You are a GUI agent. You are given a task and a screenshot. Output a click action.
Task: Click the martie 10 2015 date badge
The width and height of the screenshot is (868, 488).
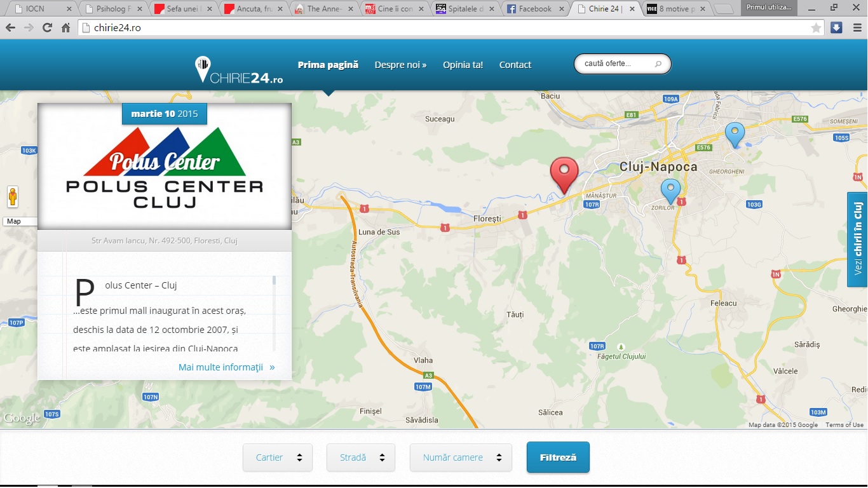tap(165, 114)
